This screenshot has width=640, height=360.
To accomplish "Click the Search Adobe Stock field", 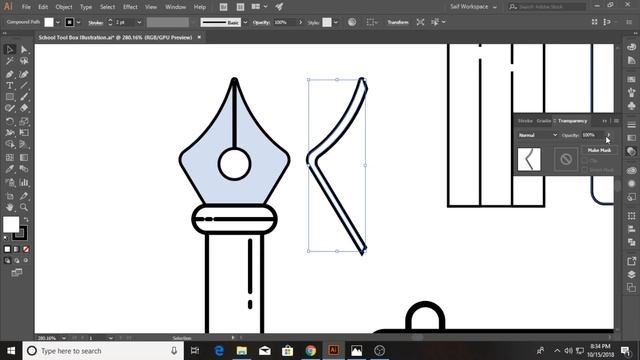I will coord(547,7).
